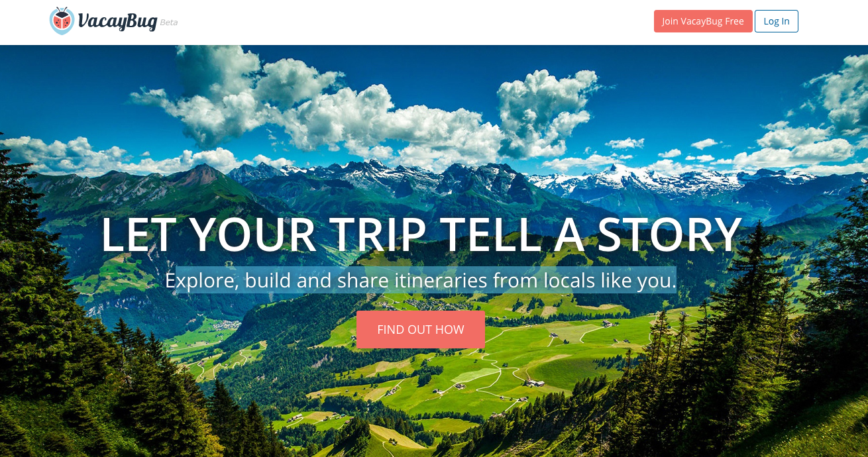Click the word Explore in the subheading
Image resolution: width=868 pixels, height=457 pixels.
[202, 280]
